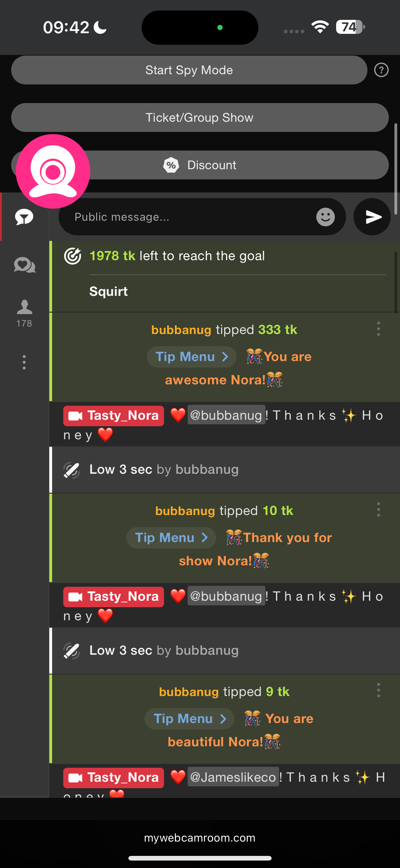Expand Tip Menu under 10 tk tip
The width and height of the screenshot is (400, 868).
point(171,537)
